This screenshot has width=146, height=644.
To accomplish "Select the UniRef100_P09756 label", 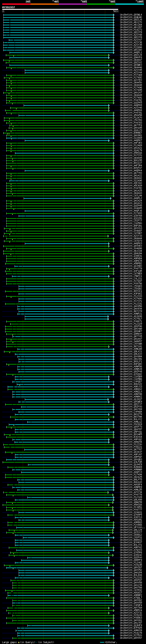I will click(131, 284).
